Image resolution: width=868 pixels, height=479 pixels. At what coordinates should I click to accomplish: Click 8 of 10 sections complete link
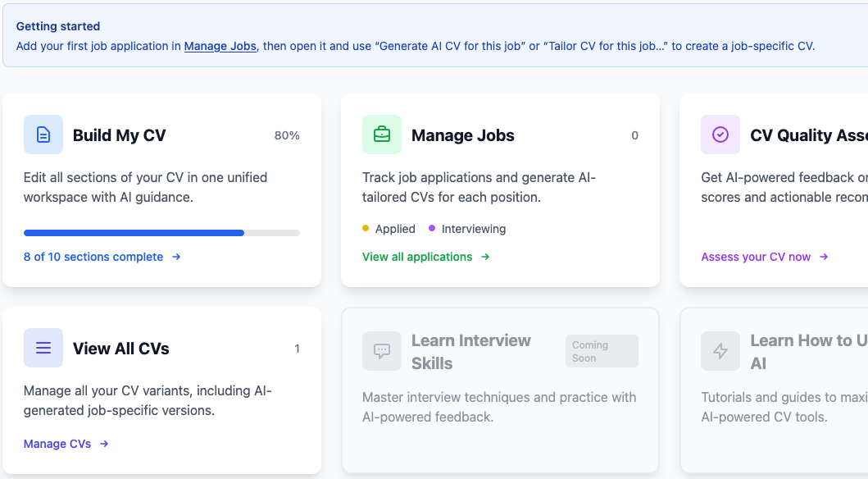[94, 257]
